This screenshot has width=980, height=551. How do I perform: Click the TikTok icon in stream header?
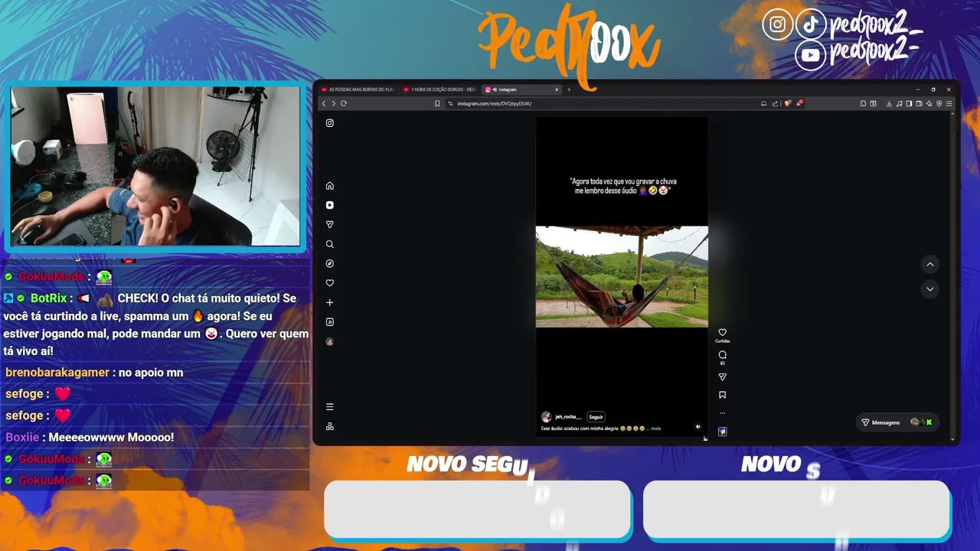(x=810, y=24)
